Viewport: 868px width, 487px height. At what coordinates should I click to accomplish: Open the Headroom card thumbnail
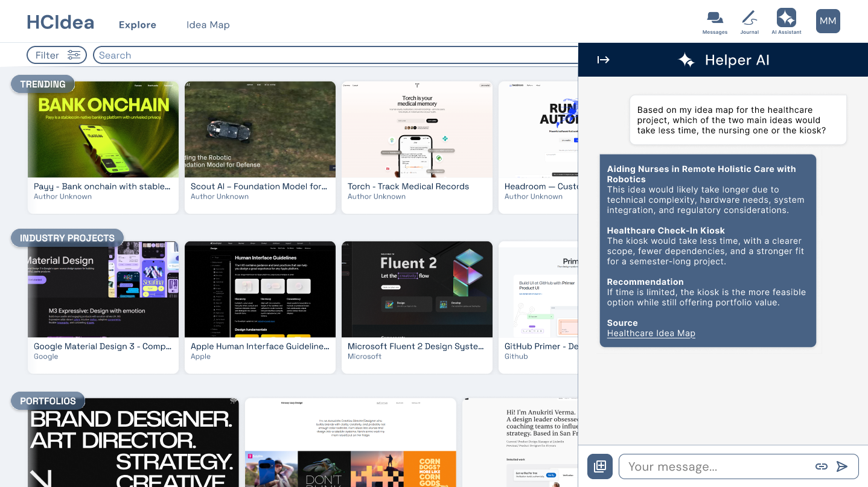click(x=538, y=129)
